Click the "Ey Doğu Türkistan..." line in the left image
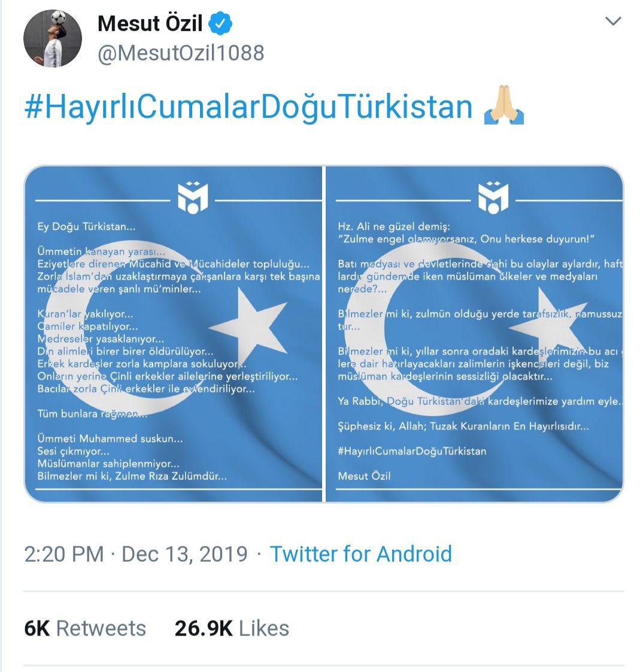This screenshot has height=672, width=643. (86, 227)
